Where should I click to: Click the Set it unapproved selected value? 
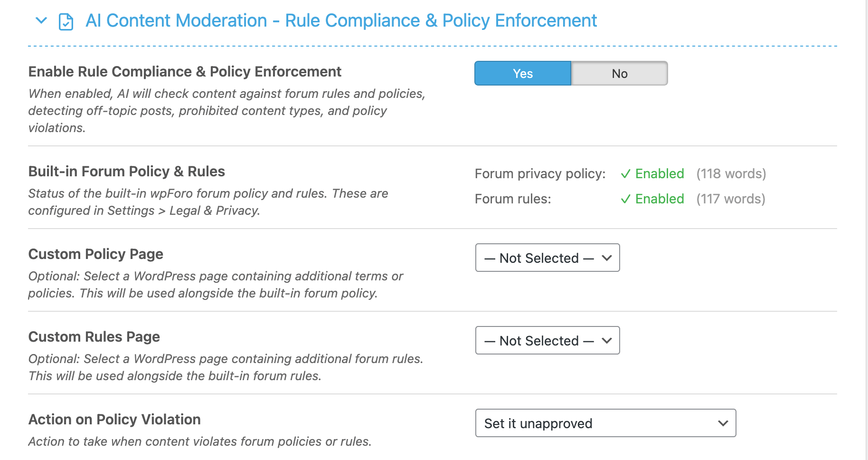click(x=538, y=423)
